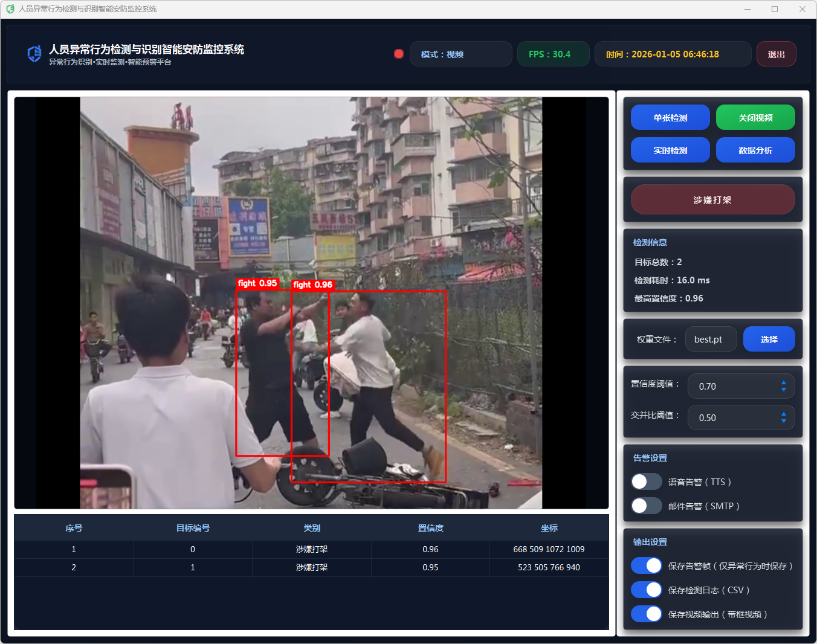Start 实时检测 real-time detection
This screenshot has height=644, width=817.
click(670, 150)
